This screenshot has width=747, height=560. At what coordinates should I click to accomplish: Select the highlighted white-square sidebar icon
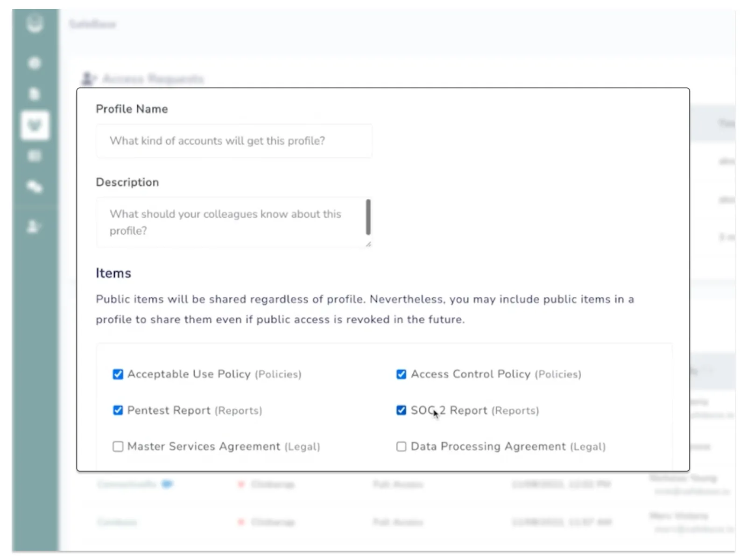coord(35,125)
